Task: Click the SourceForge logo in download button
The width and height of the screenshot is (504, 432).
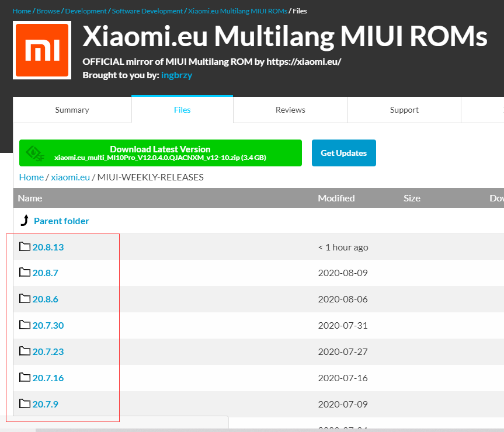Action: tap(35, 154)
